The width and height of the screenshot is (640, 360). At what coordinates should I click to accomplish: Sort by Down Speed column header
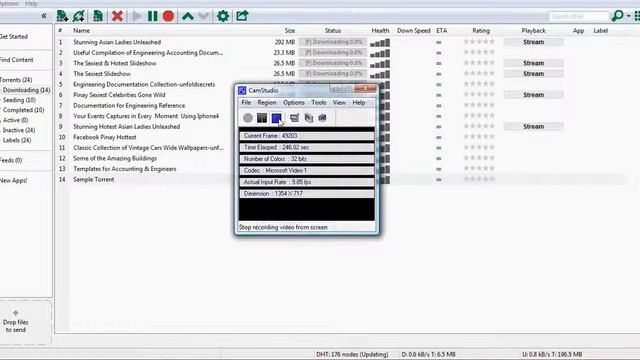tap(413, 31)
